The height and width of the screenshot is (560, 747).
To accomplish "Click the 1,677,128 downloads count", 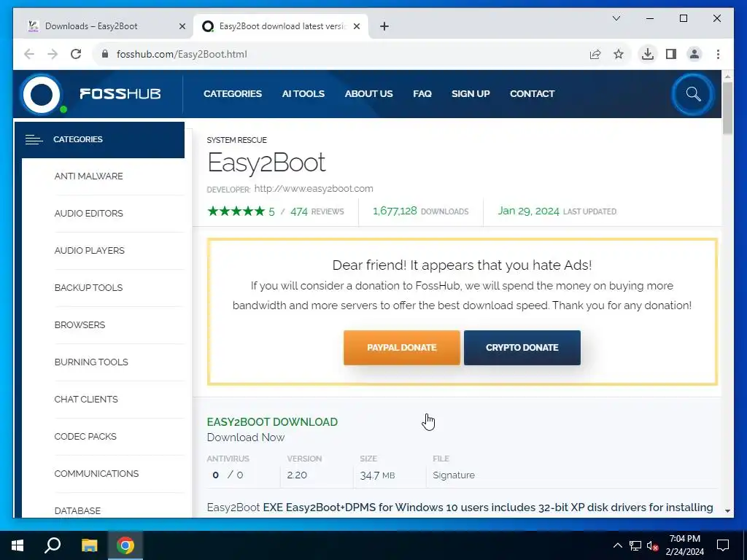I will 395,211.
